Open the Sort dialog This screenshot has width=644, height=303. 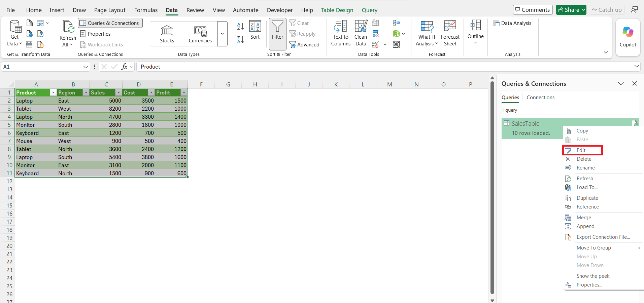point(255,30)
